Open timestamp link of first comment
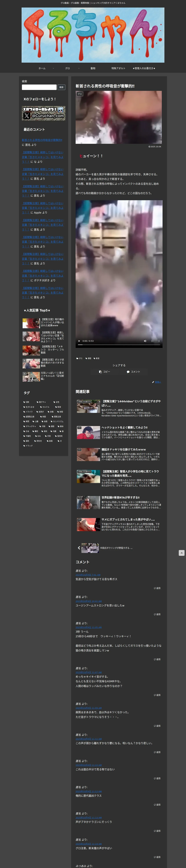Viewport: 186px width, 868px height. tap(88, 575)
